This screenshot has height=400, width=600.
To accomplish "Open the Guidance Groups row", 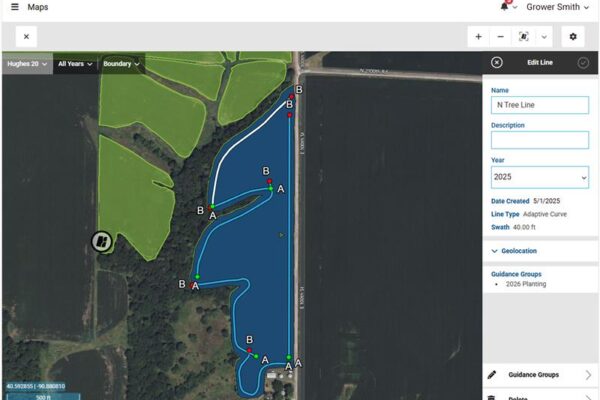I will (x=540, y=375).
